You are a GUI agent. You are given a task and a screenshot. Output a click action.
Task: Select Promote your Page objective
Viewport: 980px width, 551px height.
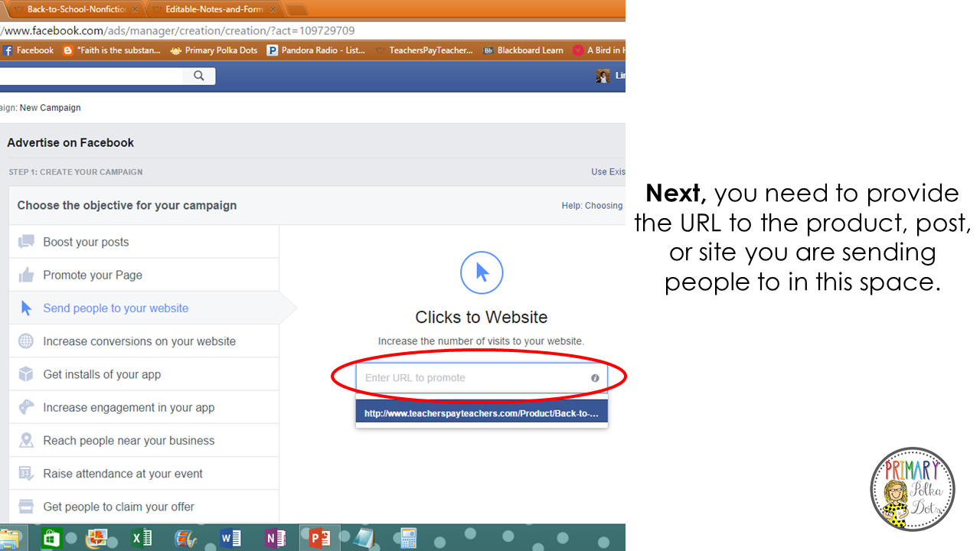[x=144, y=275]
